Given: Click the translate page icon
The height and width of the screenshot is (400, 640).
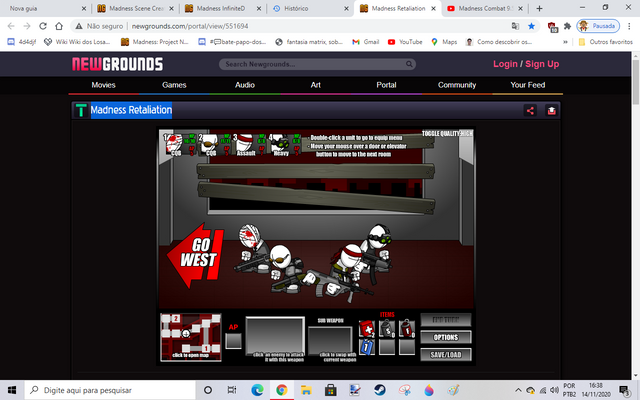Looking at the screenshot, I should point(515,26).
